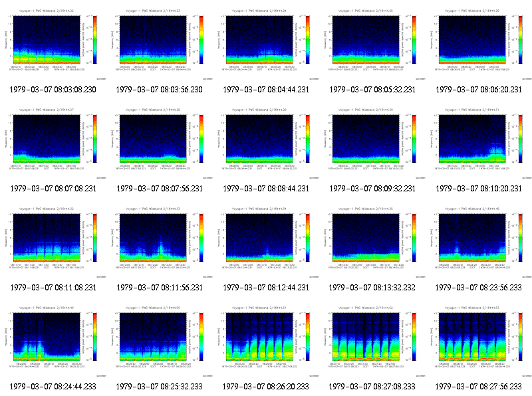This screenshot has width=532, height=396.
Task: Click caption text 1979-03-07 08:03:56.230
Action: pyautogui.click(x=159, y=90)
